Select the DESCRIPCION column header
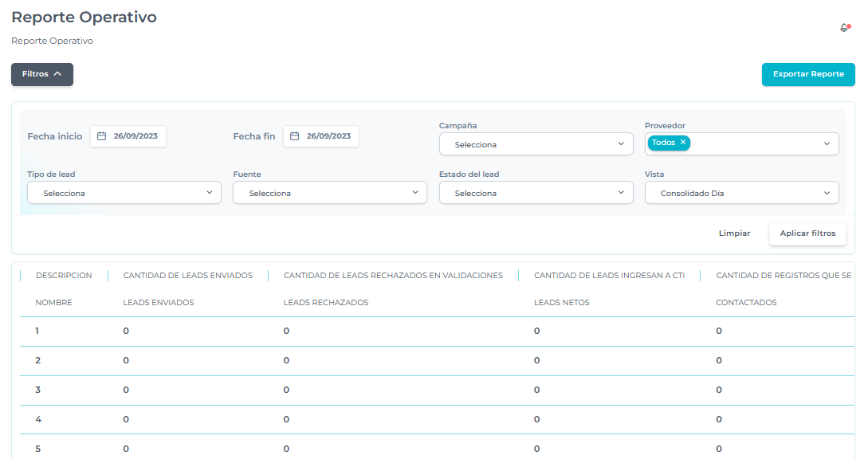 click(x=64, y=276)
